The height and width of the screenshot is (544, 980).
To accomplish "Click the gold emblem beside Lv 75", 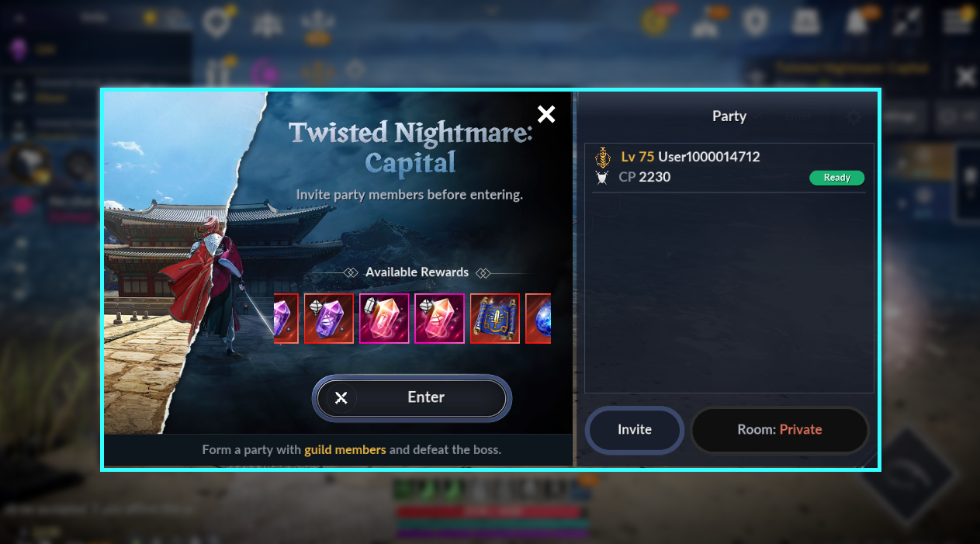I will point(602,158).
